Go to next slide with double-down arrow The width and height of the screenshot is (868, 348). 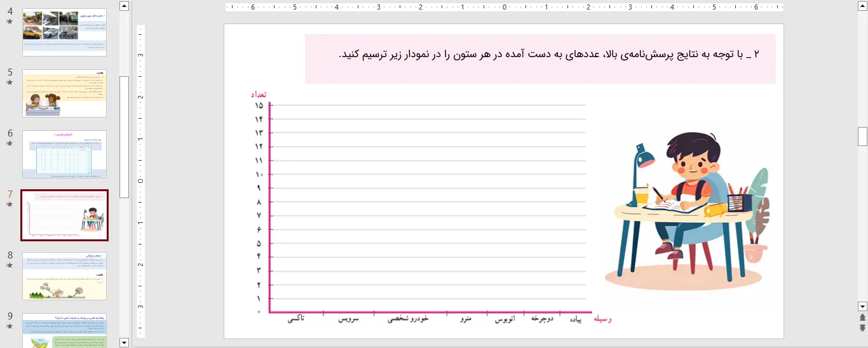[862, 328]
